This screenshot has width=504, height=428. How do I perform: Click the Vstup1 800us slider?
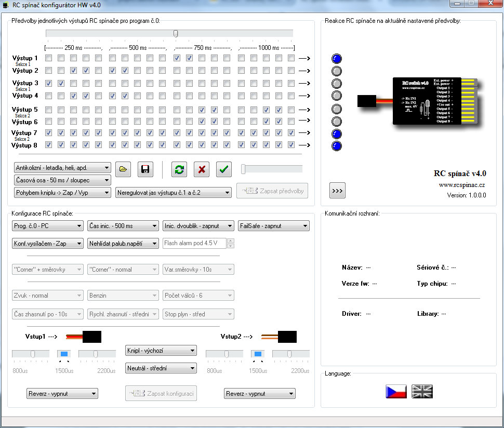(31, 354)
